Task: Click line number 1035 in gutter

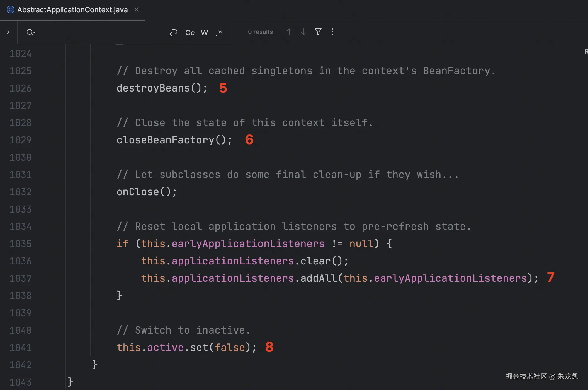Action: [x=21, y=244]
